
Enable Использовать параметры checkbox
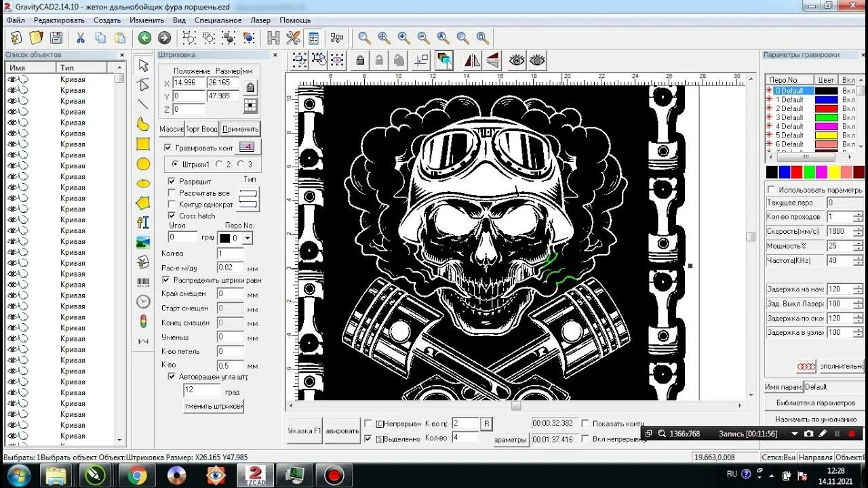(x=771, y=190)
